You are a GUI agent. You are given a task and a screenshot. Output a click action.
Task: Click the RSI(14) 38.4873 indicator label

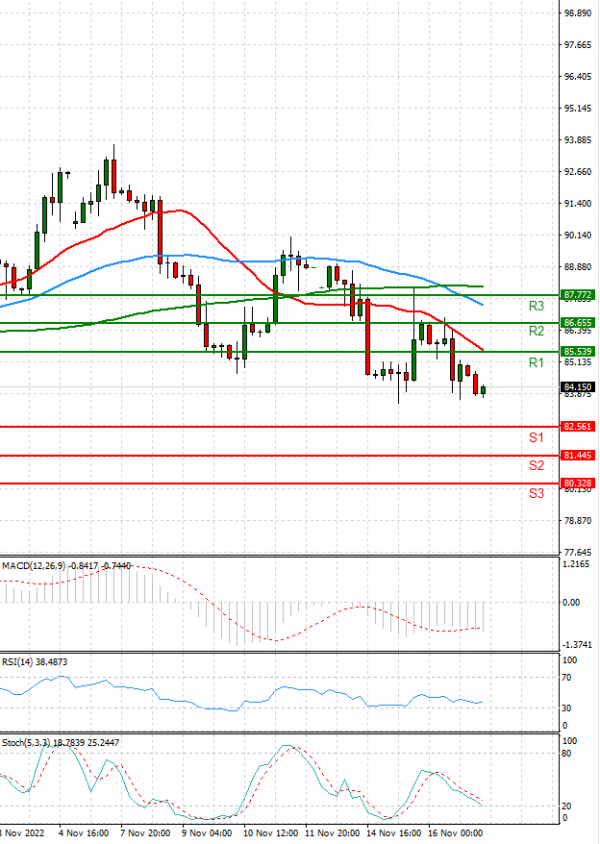pyautogui.click(x=35, y=662)
